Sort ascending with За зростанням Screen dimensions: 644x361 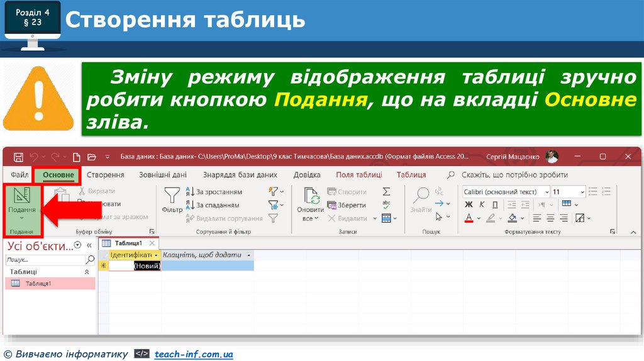click(x=214, y=191)
